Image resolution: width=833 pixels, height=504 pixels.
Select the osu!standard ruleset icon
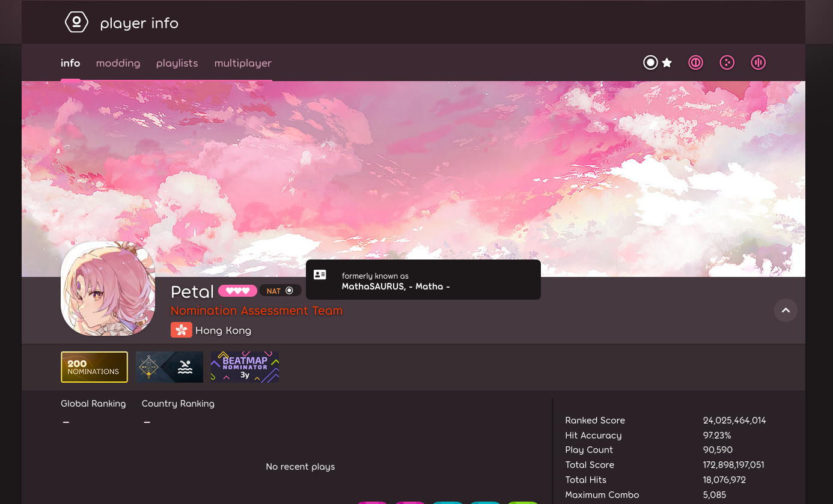coord(650,62)
